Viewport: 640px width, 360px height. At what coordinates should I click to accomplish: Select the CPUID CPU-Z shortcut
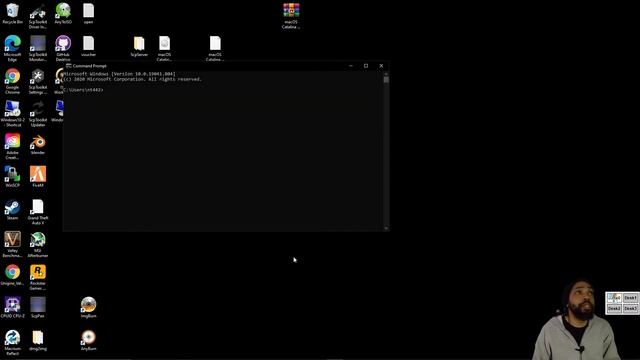pos(12,308)
